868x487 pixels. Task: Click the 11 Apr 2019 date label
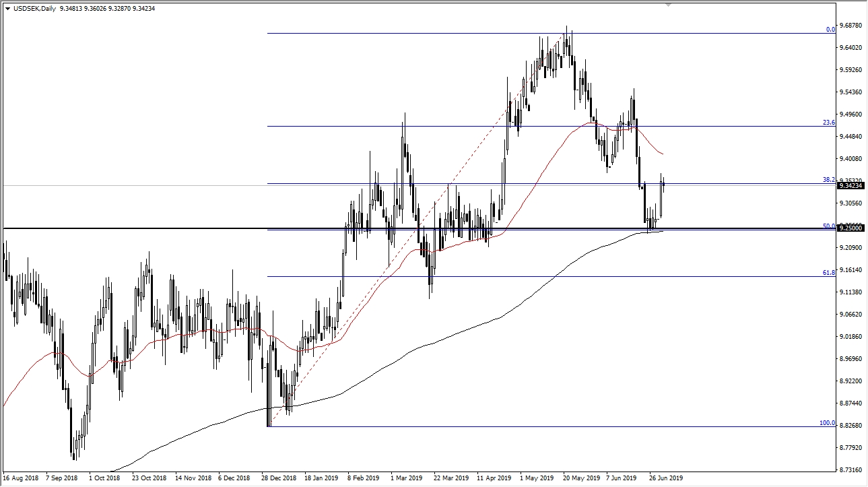point(495,479)
